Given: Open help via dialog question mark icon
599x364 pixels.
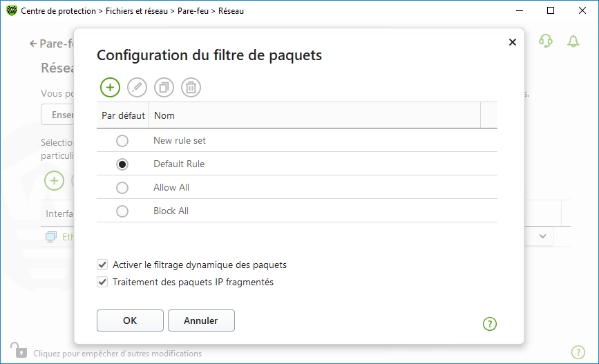Looking at the screenshot, I should click(x=490, y=323).
